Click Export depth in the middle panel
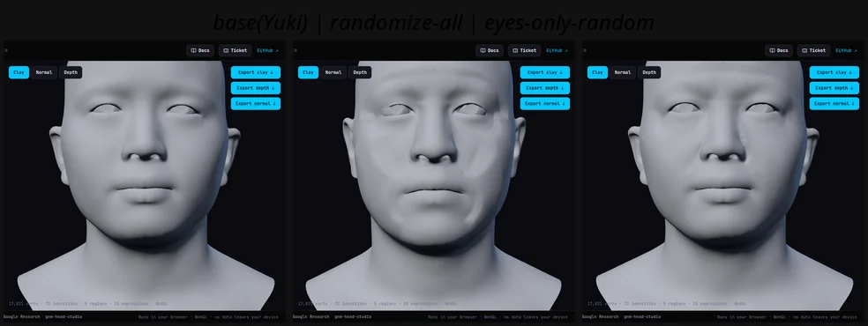868x326 pixels. 545,88
